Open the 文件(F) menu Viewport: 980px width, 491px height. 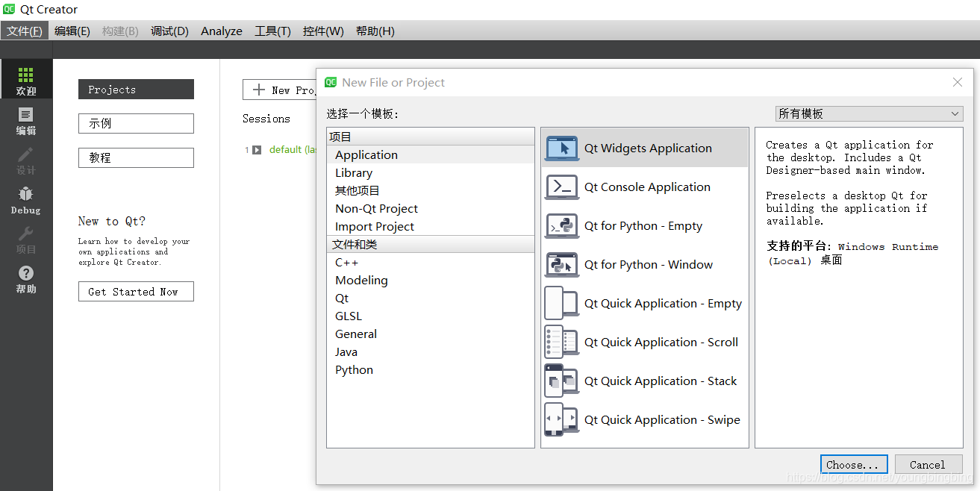[25, 31]
